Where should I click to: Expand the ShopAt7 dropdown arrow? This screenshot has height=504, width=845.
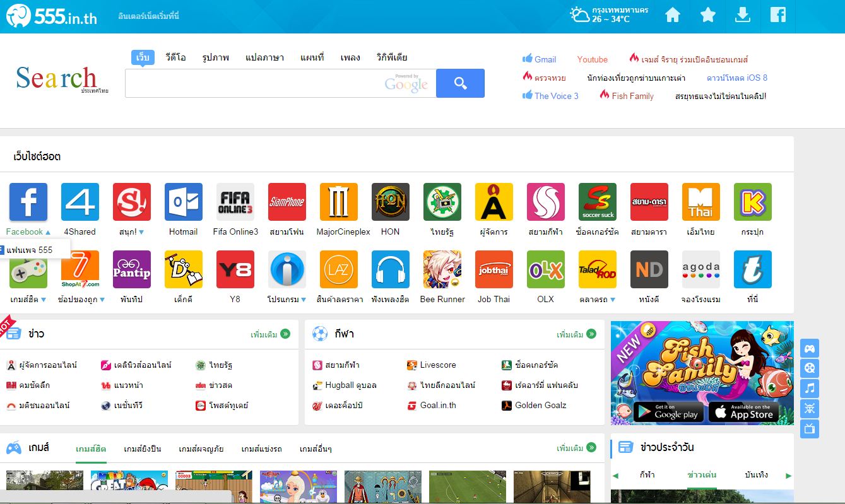(x=102, y=300)
